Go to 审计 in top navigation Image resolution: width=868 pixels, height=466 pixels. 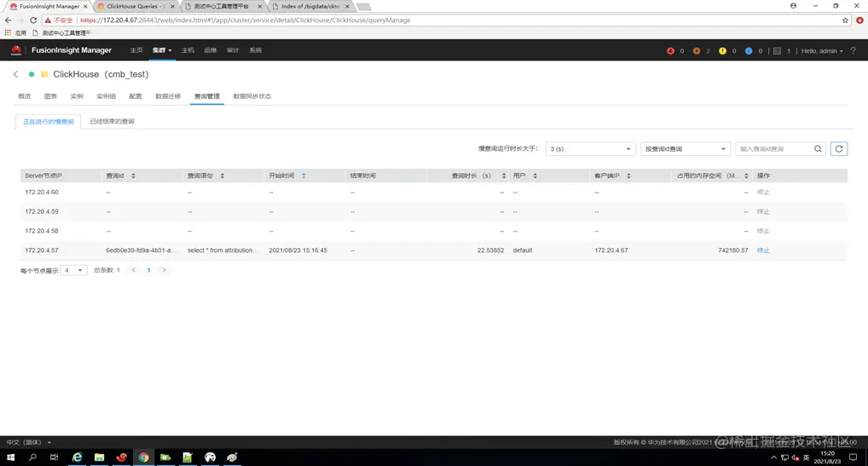(233, 50)
